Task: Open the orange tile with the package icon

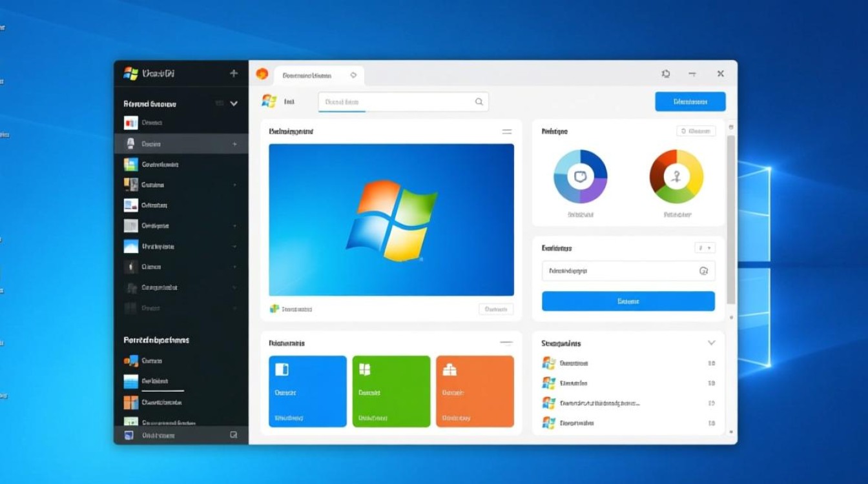Action: point(475,391)
